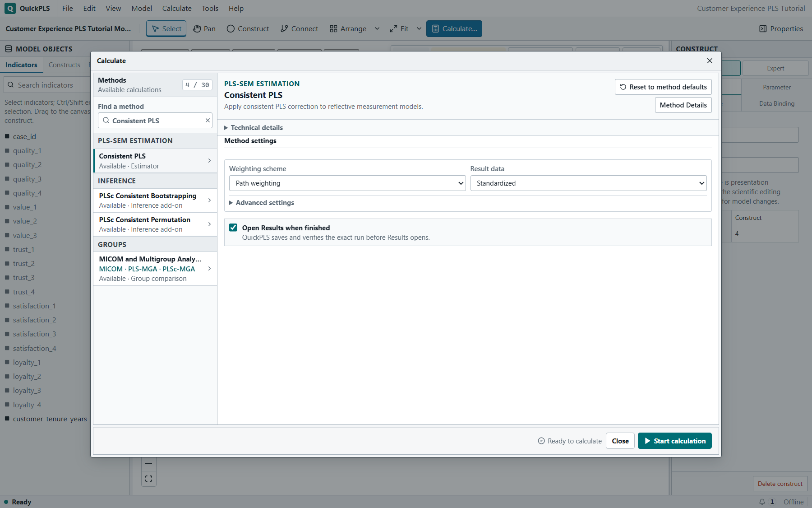Select the customer_tenure_years indicator
The height and width of the screenshot is (508, 812).
[x=50, y=419]
